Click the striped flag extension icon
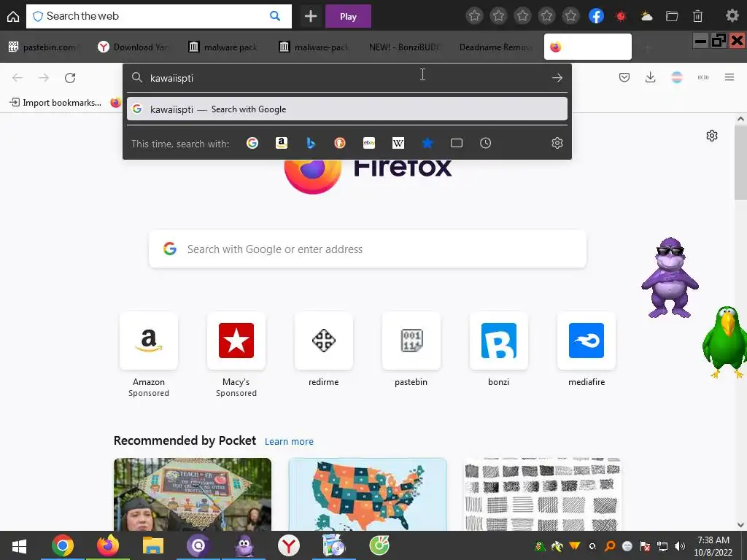747x560 pixels. [x=677, y=77]
